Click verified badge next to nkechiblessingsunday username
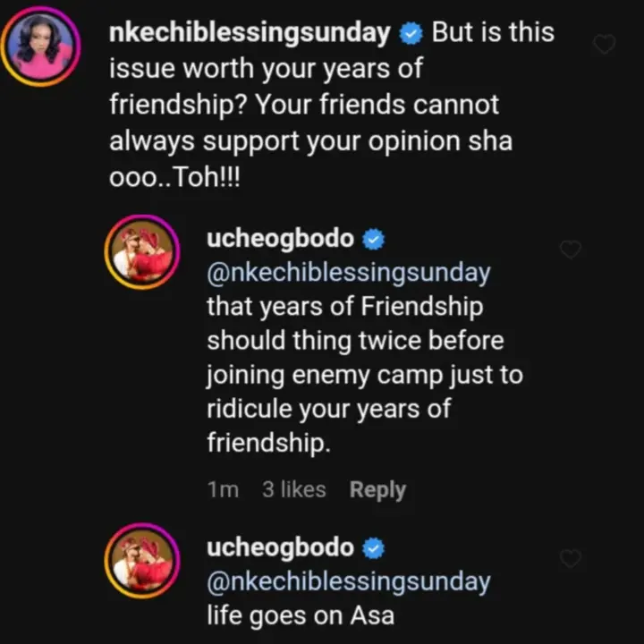The image size is (644, 644). pos(411,35)
